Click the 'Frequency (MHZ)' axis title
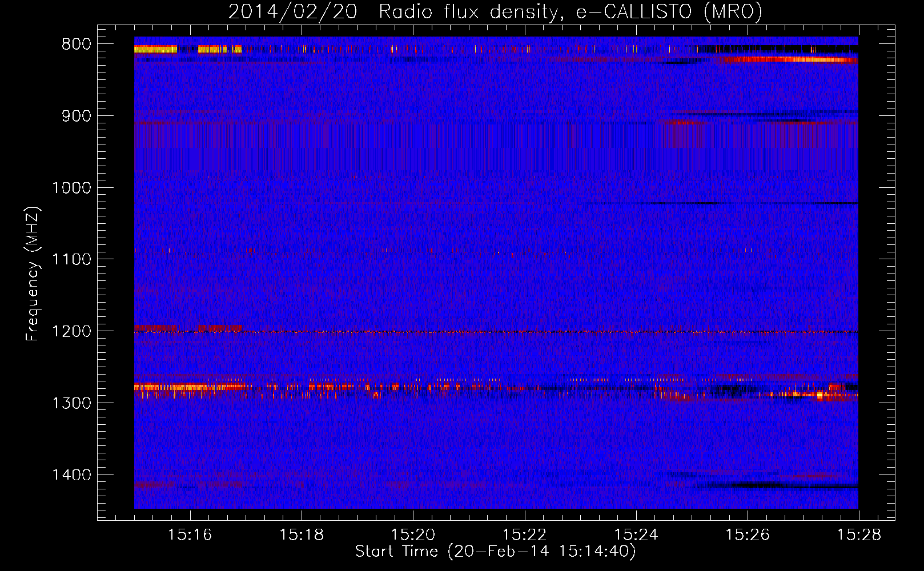 (x=33, y=274)
